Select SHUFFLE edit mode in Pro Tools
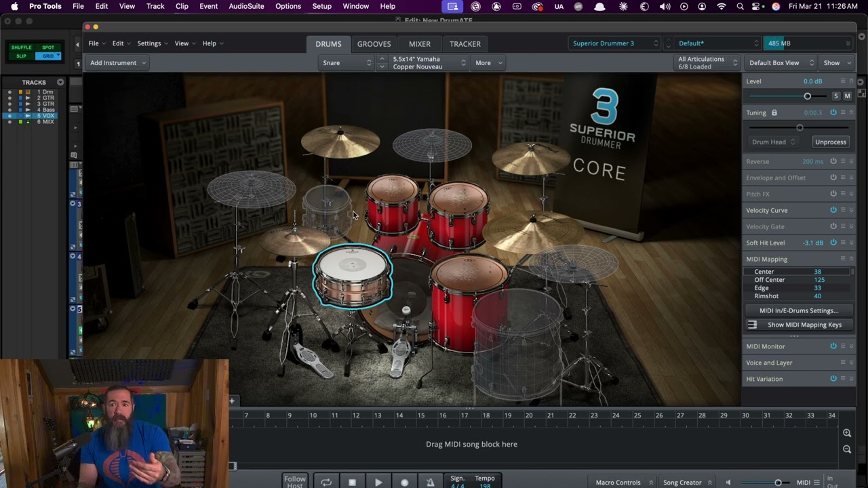The width and height of the screenshot is (868, 488). (x=22, y=47)
